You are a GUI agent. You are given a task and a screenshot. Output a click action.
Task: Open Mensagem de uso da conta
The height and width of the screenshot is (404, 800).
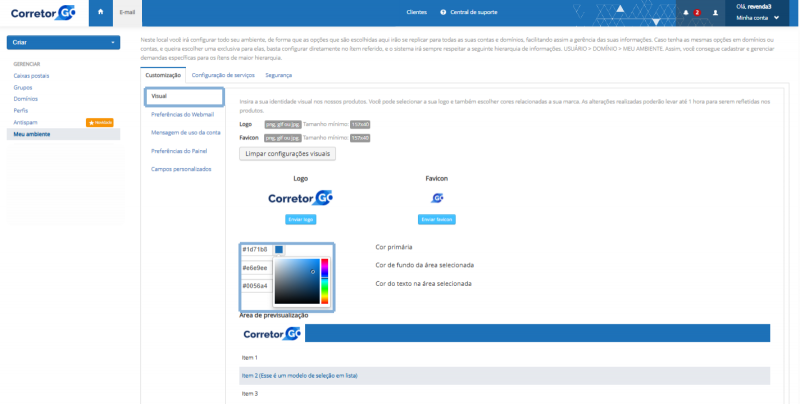coord(186,133)
